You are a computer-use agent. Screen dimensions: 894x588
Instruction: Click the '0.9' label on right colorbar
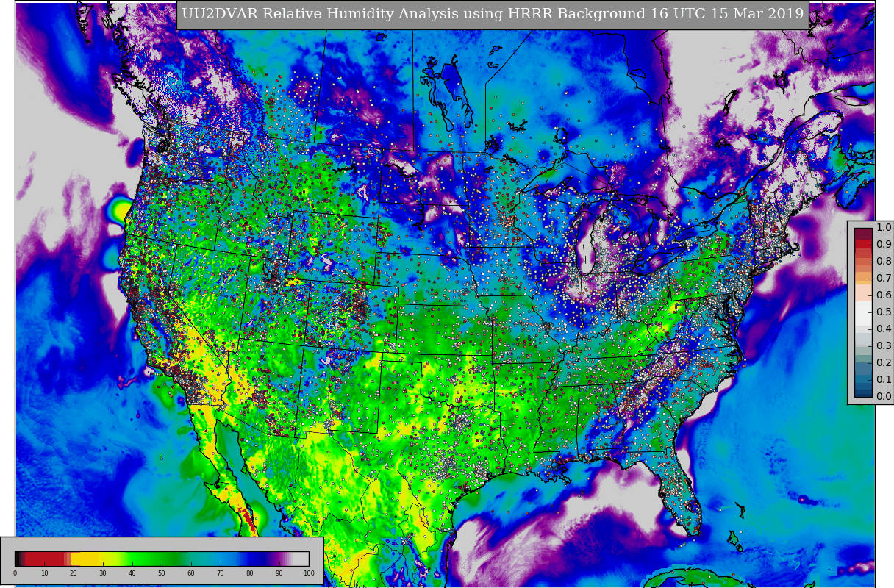click(884, 245)
